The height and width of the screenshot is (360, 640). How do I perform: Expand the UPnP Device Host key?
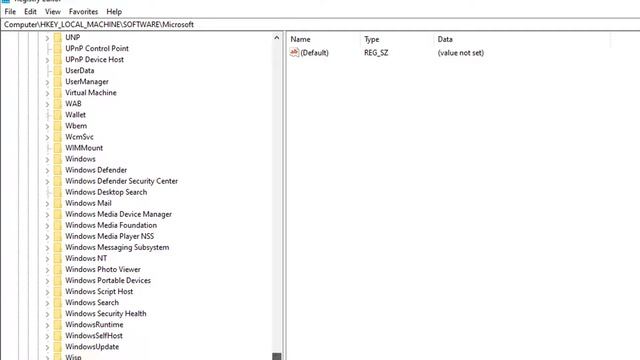[x=47, y=60]
